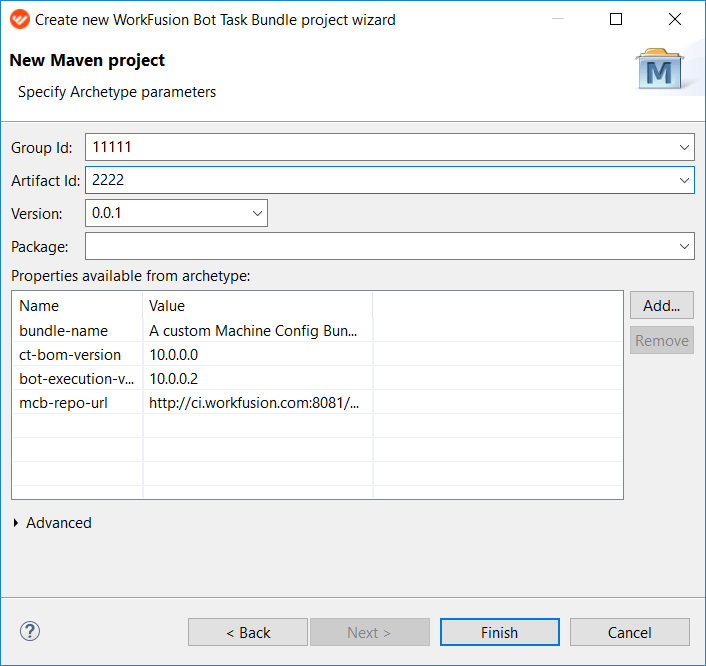
Task: Select the bot-execution-v... property name
Action: [x=77, y=379]
